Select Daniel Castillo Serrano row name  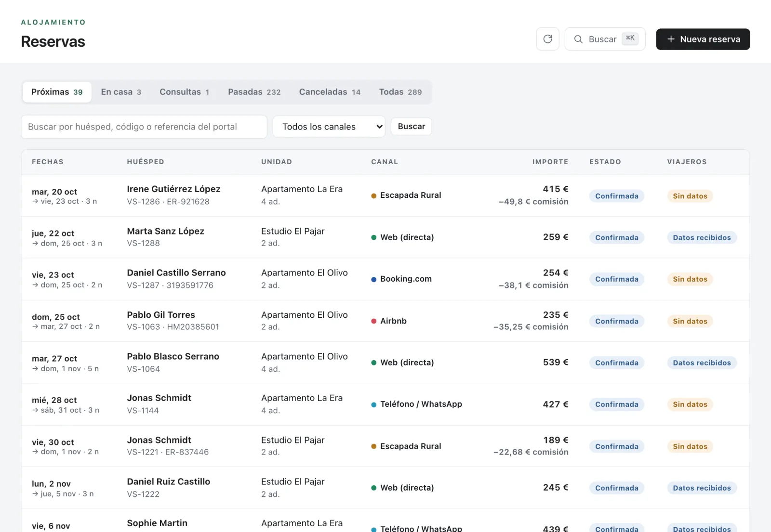(176, 272)
